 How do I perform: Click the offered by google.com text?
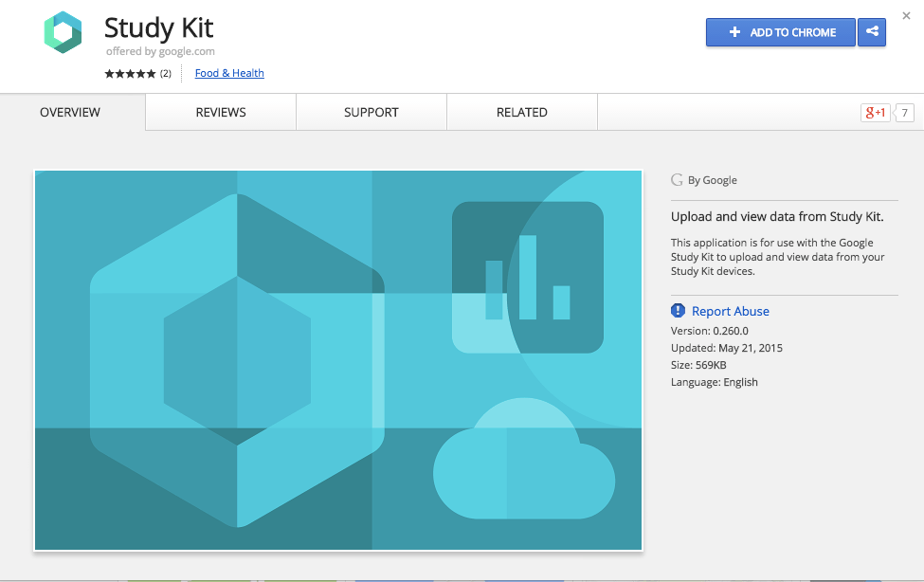click(160, 52)
